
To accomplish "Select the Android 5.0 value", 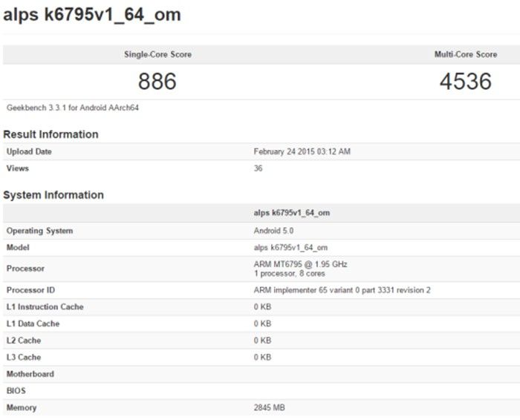I will pos(273,231).
